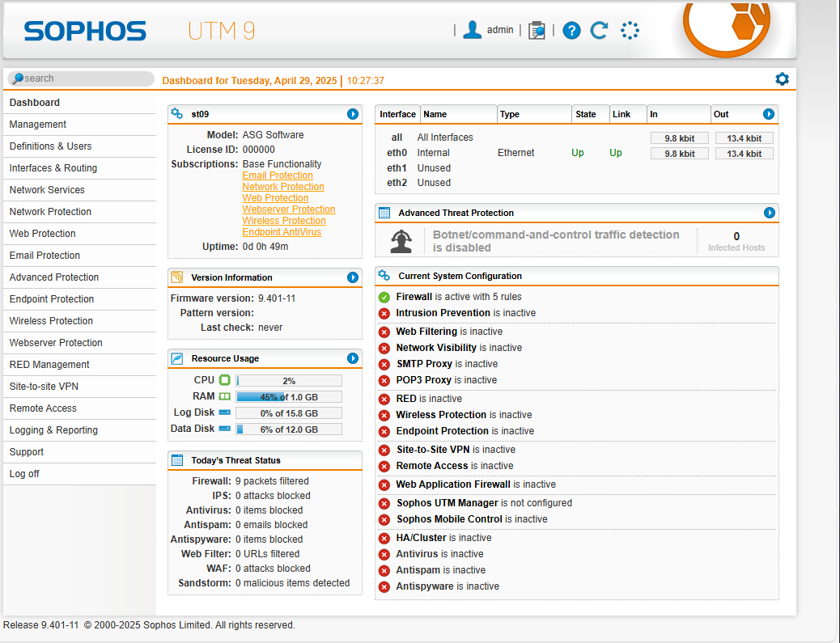
Task: Follow the Endpoint AntiVirus subscription link
Action: click(282, 232)
